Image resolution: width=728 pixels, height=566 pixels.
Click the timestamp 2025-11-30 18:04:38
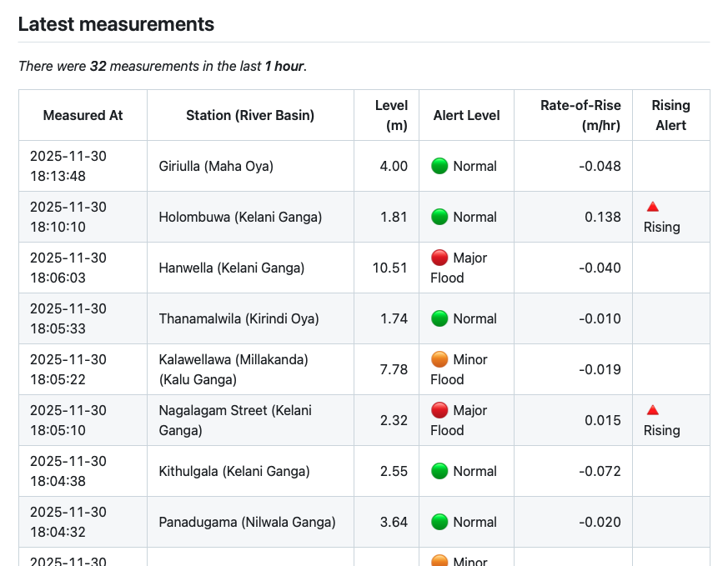(x=68, y=471)
